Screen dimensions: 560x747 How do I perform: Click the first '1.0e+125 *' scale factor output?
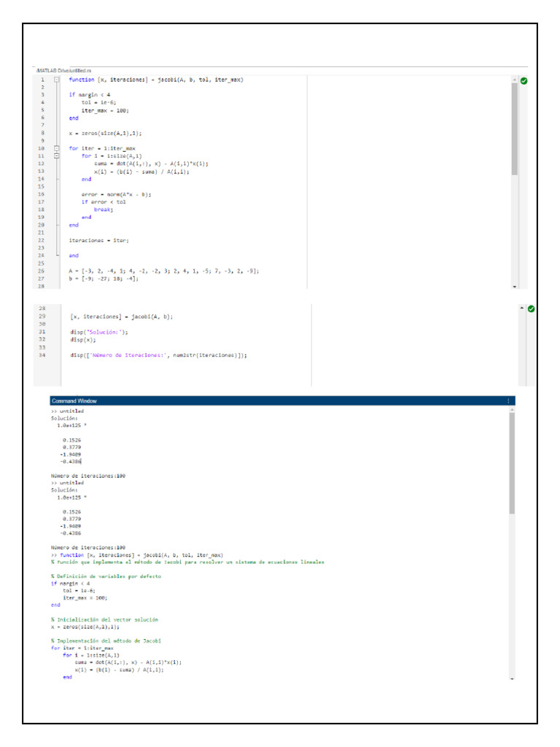[x=72, y=425]
